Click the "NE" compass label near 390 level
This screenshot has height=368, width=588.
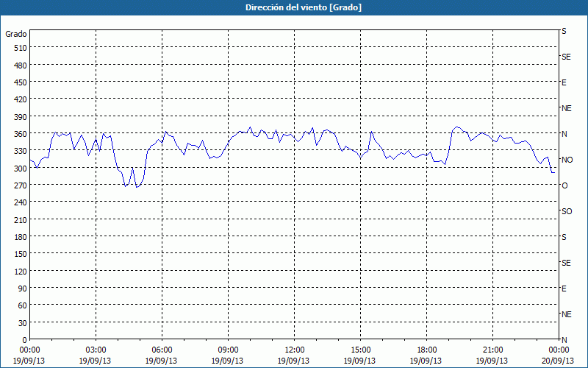pyautogui.click(x=567, y=108)
